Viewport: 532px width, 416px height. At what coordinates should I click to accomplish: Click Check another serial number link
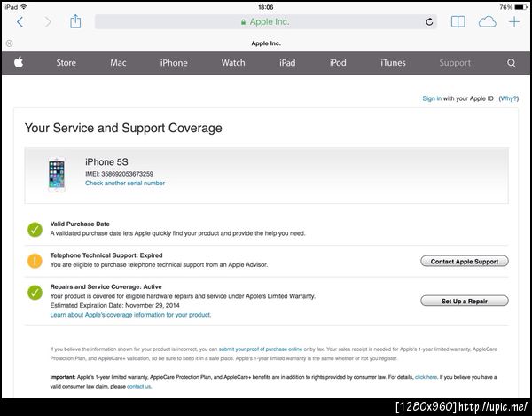(x=125, y=184)
